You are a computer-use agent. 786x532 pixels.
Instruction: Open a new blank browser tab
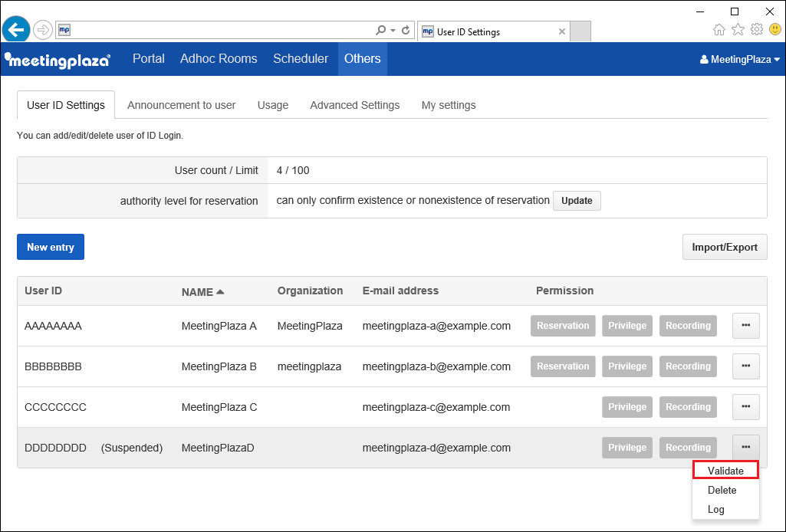[x=580, y=31]
